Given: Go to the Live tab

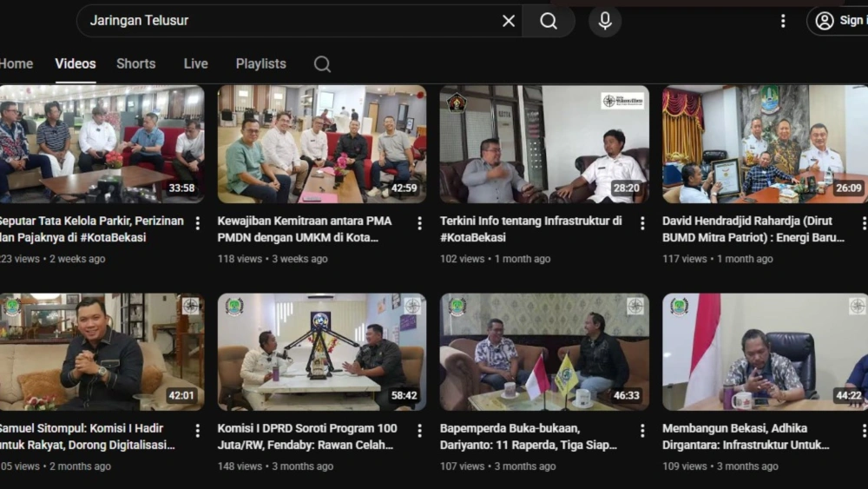Looking at the screenshot, I should point(196,63).
